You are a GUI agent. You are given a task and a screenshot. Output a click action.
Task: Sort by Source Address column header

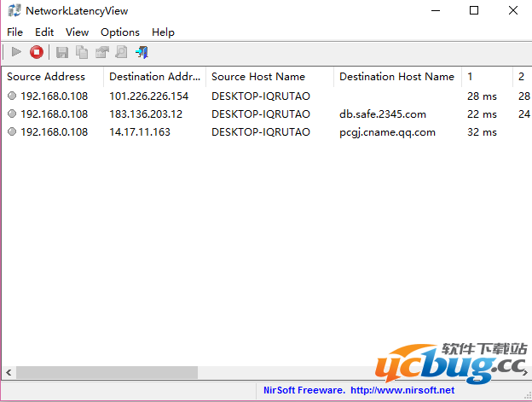[46, 77]
